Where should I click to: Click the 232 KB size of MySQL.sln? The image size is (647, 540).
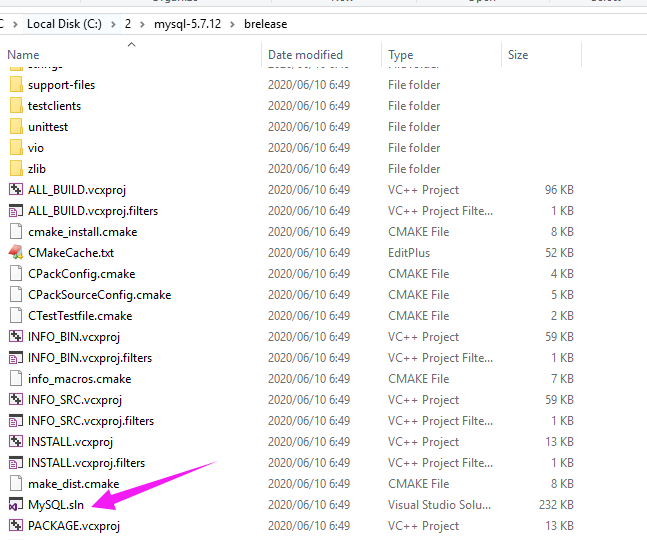pos(556,505)
